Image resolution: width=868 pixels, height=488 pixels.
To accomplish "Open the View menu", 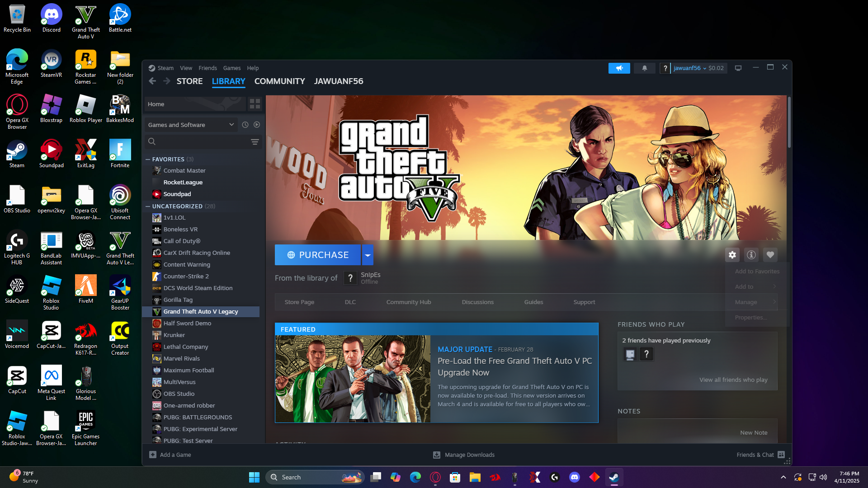I will [186, 68].
